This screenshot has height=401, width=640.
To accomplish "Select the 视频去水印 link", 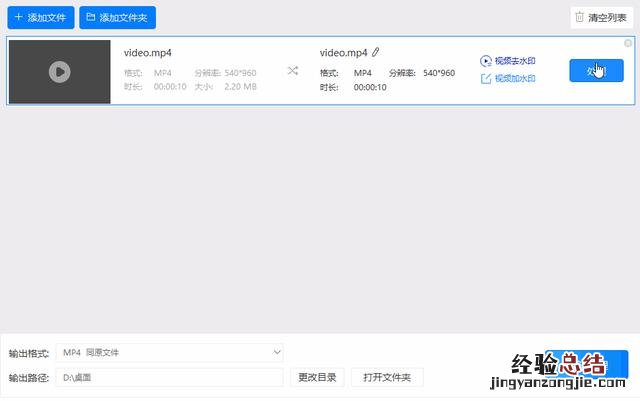I will 515,61.
